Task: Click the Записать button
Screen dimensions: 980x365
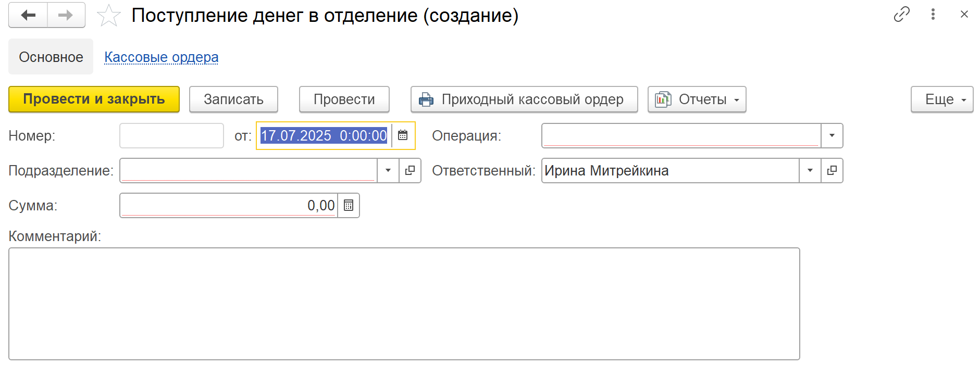Action: pos(233,99)
